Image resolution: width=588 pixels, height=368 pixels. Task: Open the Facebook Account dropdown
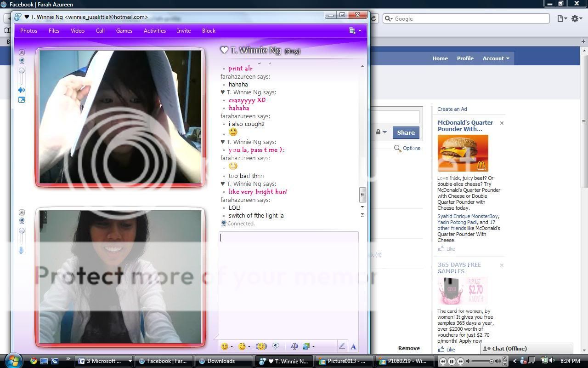[496, 58]
